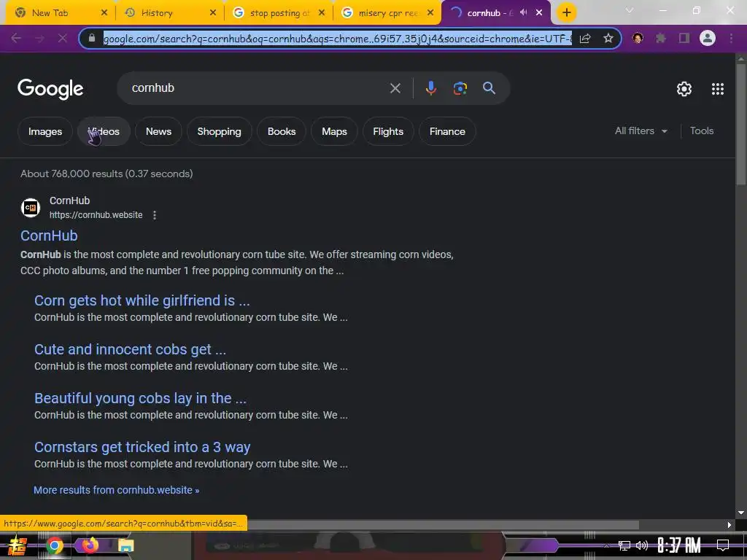
Task: Filter results by Images
Action: pyautogui.click(x=45, y=131)
